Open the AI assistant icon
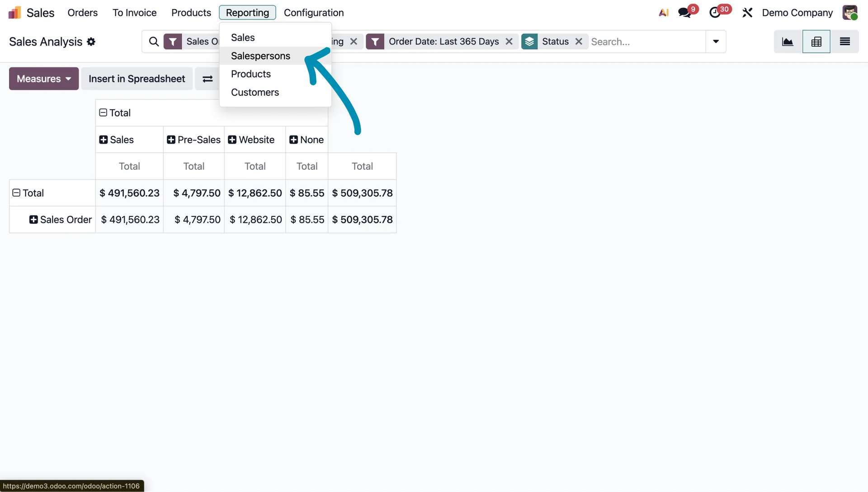The image size is (868, 492). click(663, 13)
